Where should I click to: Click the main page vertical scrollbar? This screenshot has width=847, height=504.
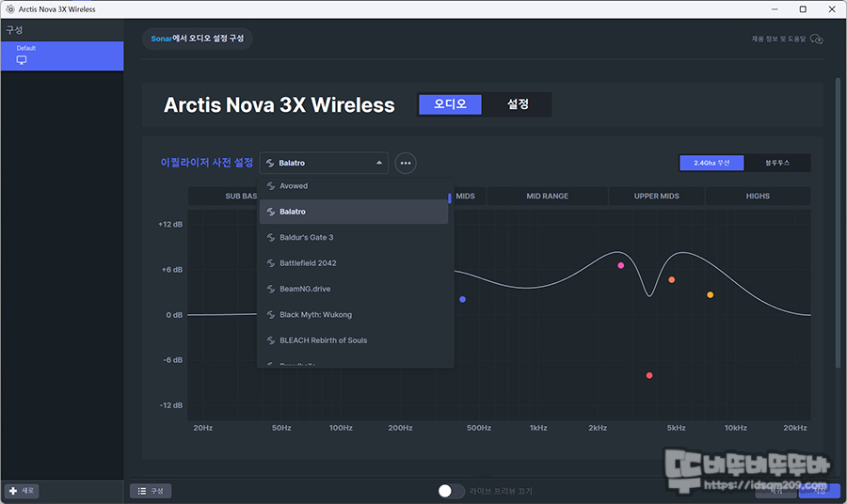coord(838,224)
